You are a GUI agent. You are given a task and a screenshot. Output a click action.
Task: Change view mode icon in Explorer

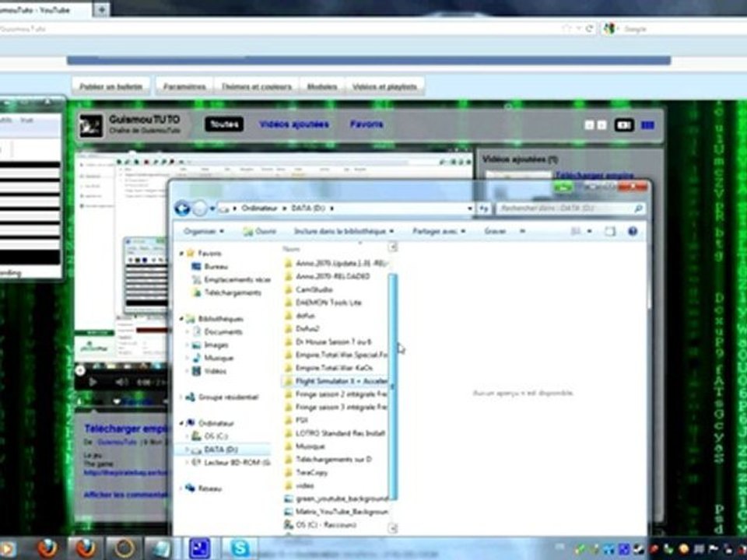pyautogui.click(x=576, y=231)
